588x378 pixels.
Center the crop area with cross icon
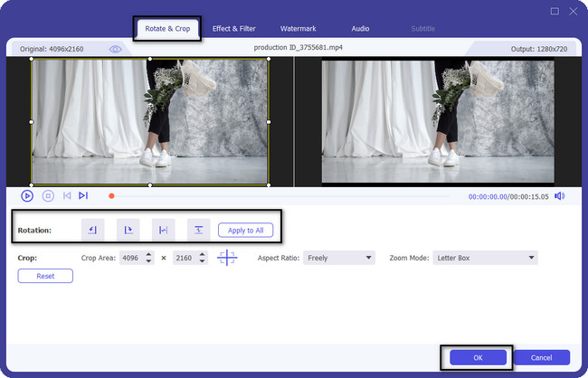coord(227,258)
